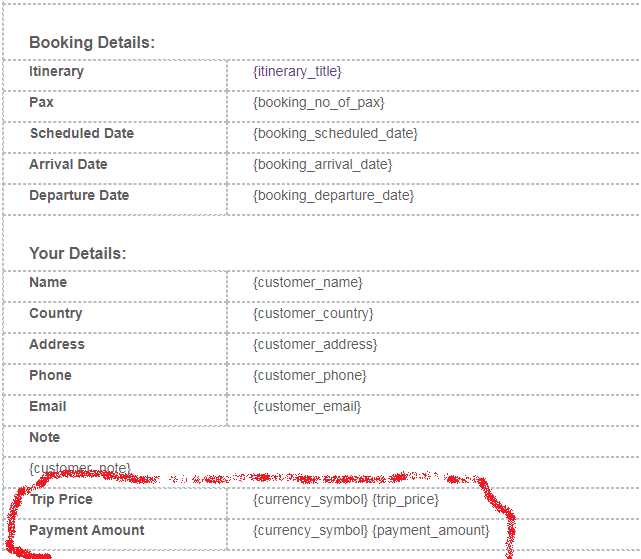
Task: Select the Departure Date label
Action: pos(79,195)
